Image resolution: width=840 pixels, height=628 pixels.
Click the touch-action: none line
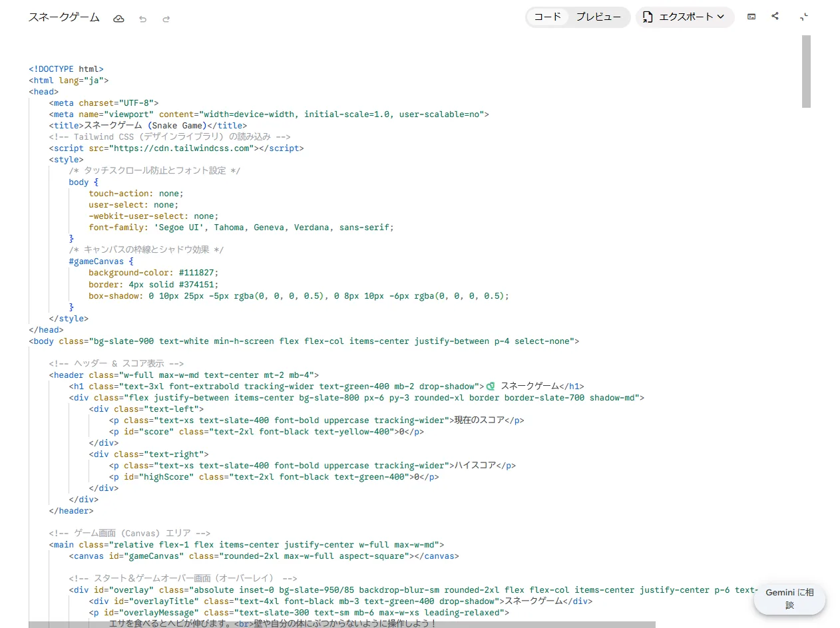tap(136, 193)
